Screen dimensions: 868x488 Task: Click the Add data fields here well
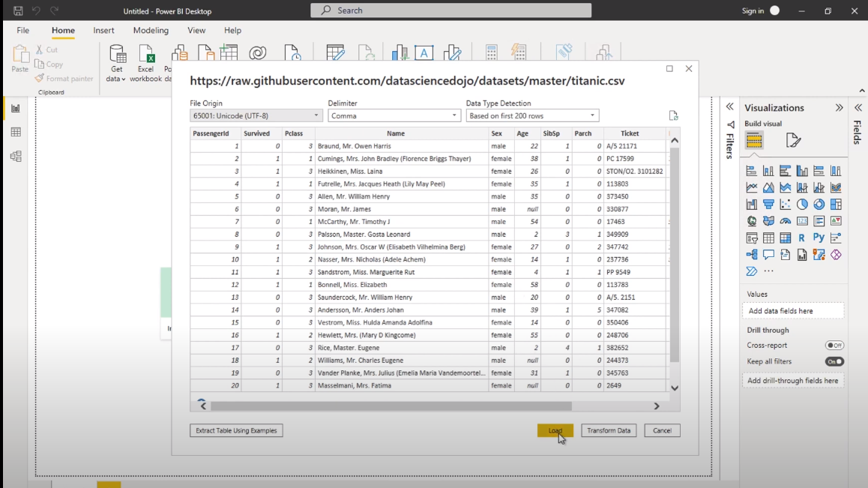[x=793, y=311]
